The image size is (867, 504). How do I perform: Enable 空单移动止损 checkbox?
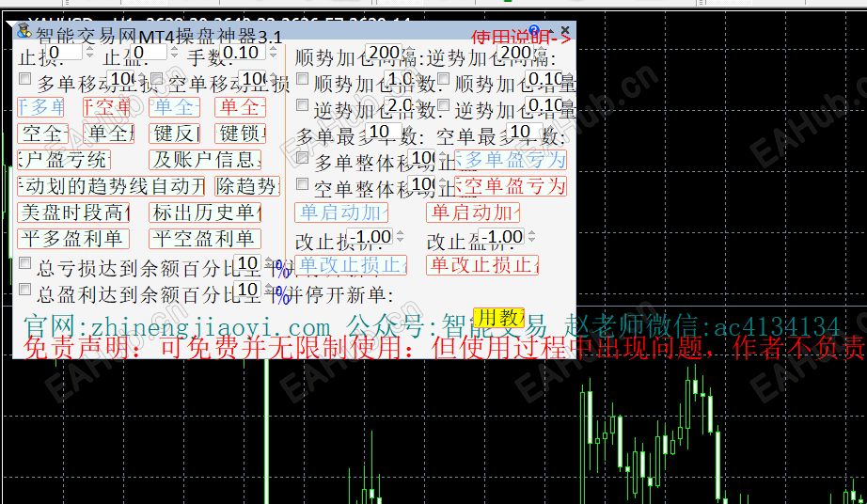click(x=157, y=78)
